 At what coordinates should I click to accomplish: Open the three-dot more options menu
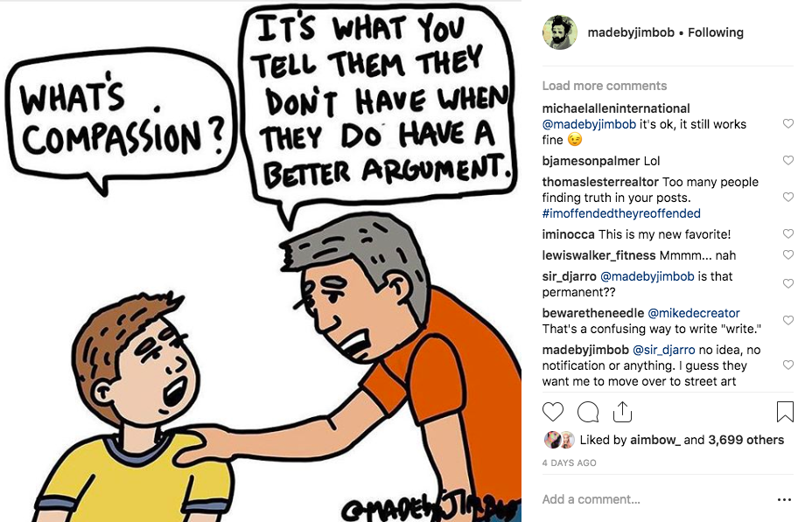tap(785, 500)
